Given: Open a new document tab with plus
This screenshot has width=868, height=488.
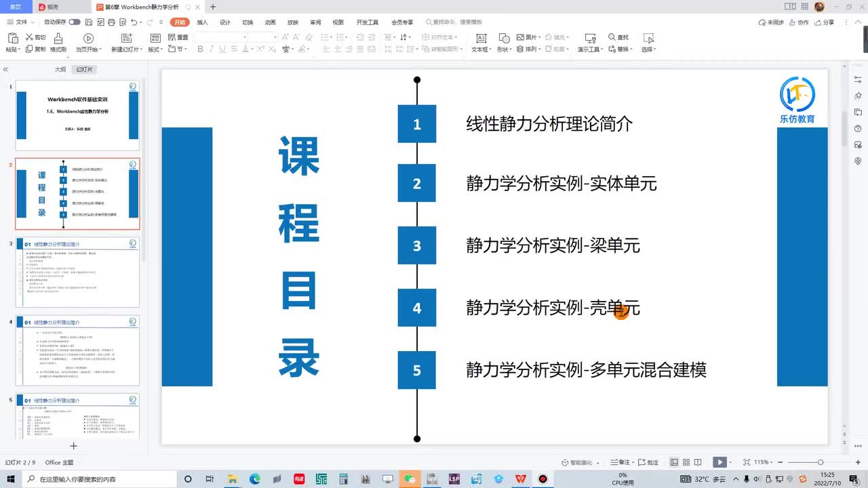Looking at the screenshot, I should pos(213,7).
